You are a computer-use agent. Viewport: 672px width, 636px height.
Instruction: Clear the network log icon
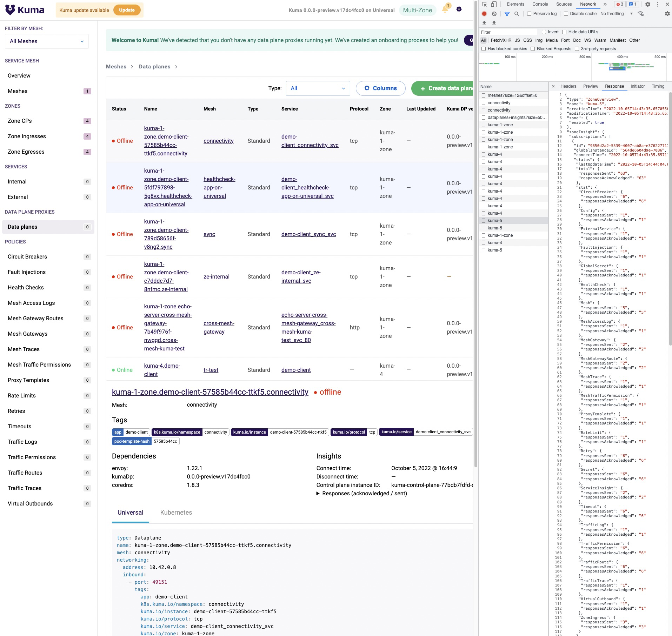pos(494,14)
